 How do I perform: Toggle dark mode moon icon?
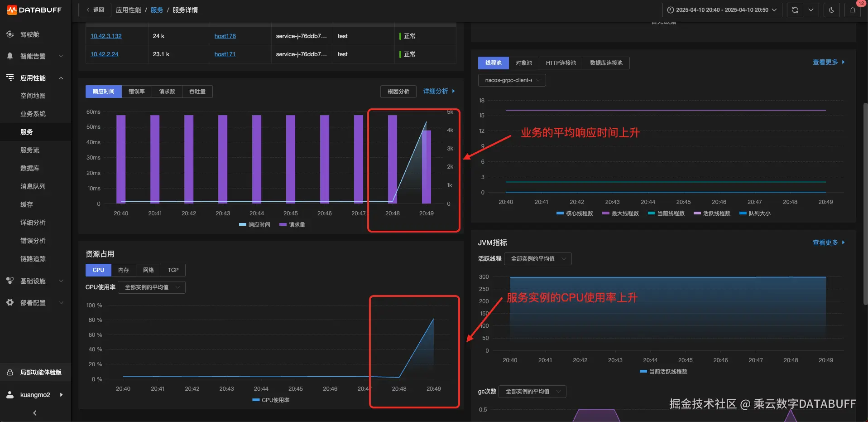(831, 10)
